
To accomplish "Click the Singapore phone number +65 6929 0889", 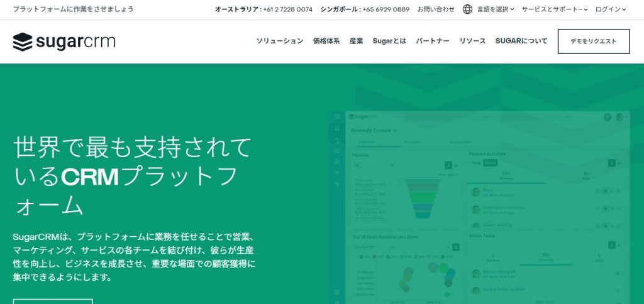I will click(386, 9).
